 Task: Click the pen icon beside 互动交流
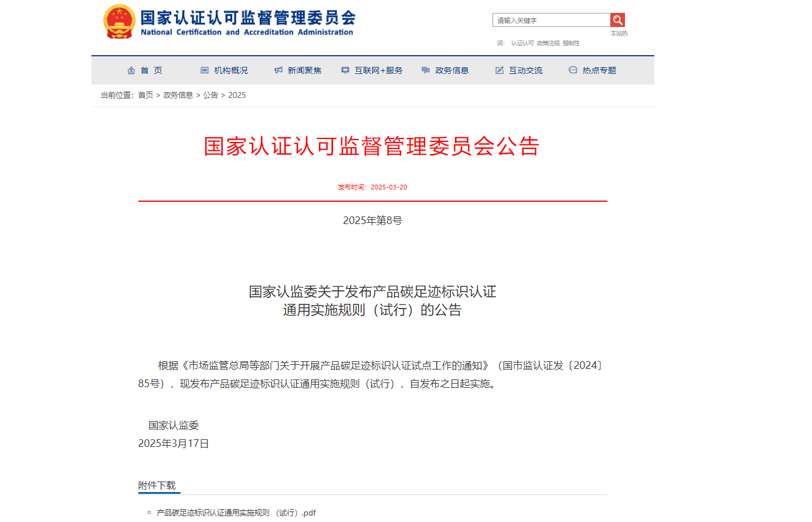(499, 70)
